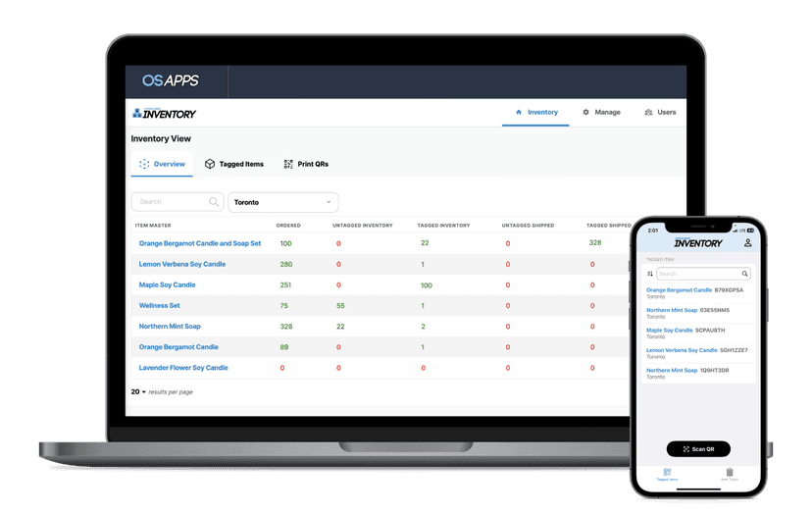Click the ordered value 280
812x514 pixels.
coord(286,264)
